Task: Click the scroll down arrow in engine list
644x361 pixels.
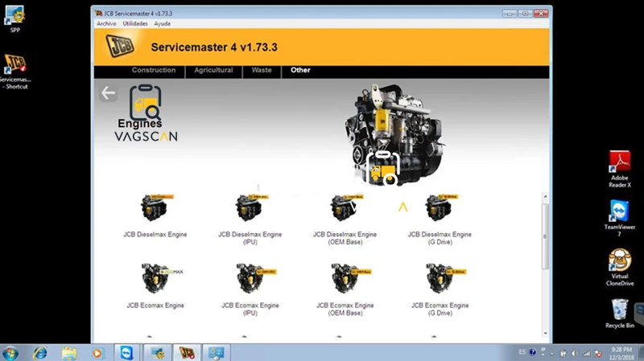Action: (x=546, y=334)
